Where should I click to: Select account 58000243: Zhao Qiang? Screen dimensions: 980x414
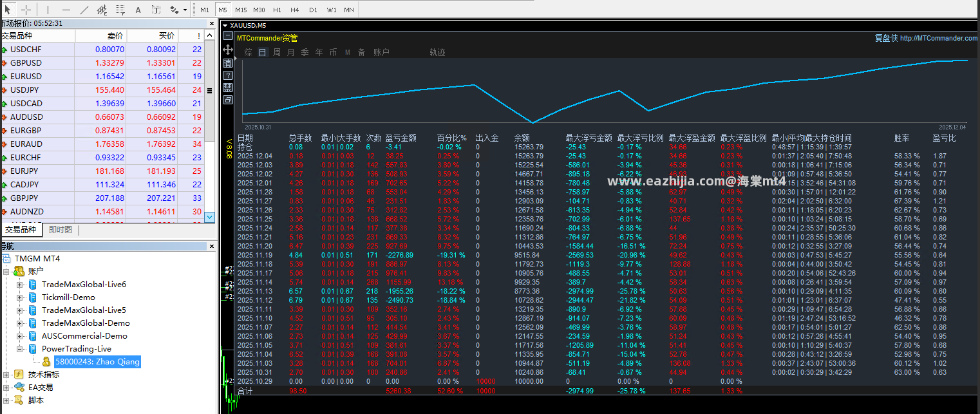(x=97, y=362)
